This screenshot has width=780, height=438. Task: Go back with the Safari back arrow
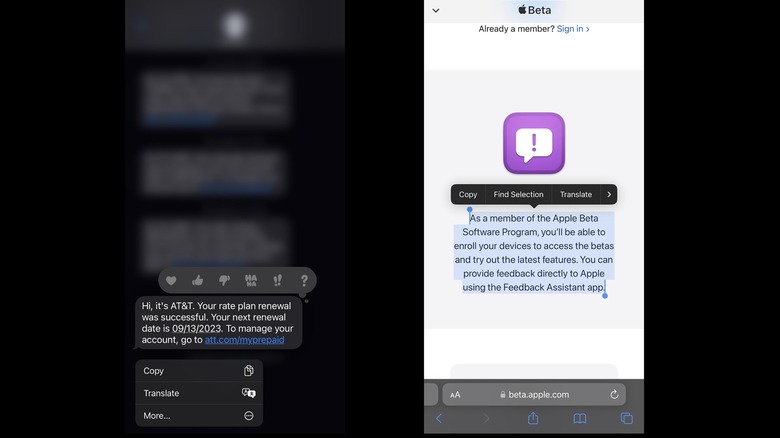point(439,419)
